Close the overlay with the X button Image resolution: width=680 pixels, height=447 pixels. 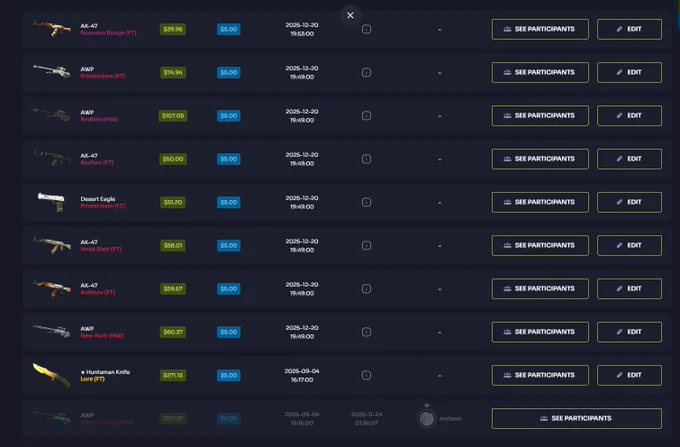[x=350, y=15]
